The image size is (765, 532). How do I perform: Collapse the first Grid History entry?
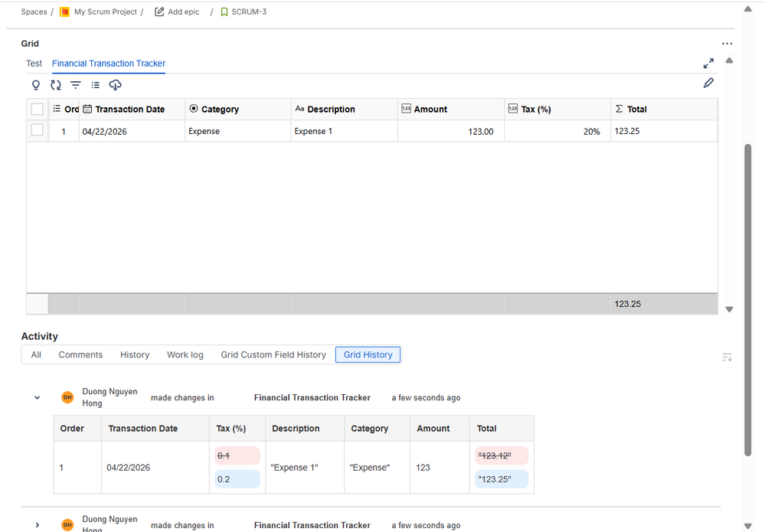37,397
